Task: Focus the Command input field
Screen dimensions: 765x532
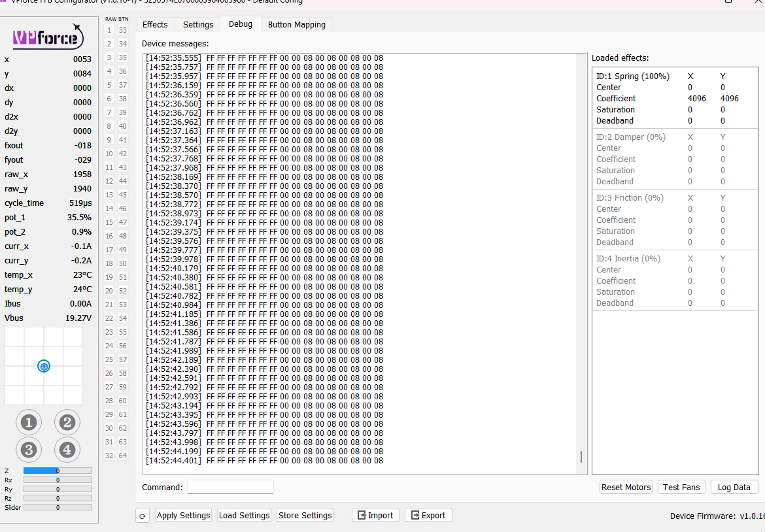Action: (230, 487)
